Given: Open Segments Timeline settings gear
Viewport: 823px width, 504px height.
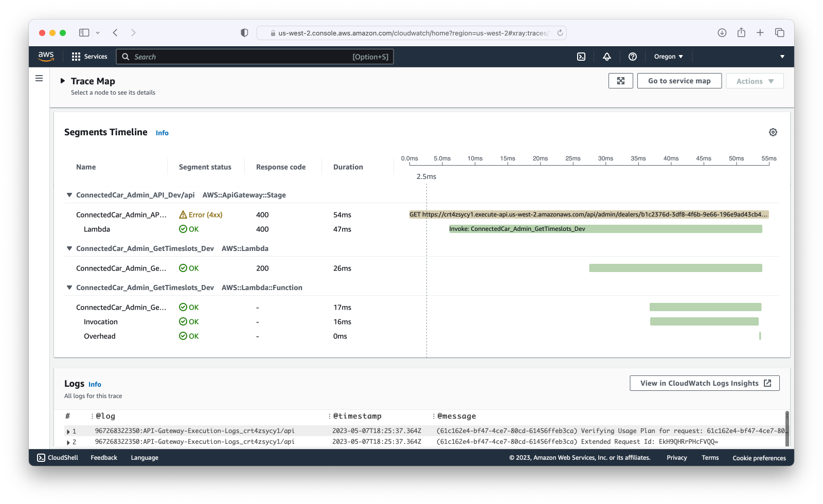Looking at the screenshot, I should (773, 132).
